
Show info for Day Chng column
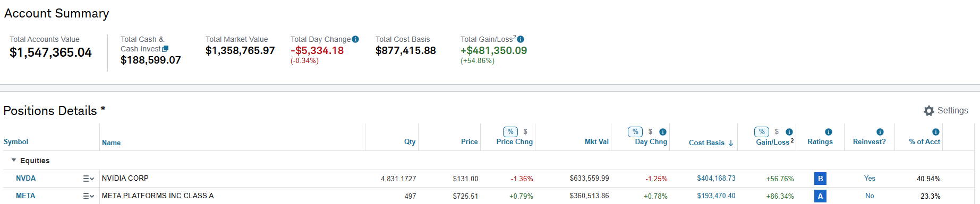[663, 132]
